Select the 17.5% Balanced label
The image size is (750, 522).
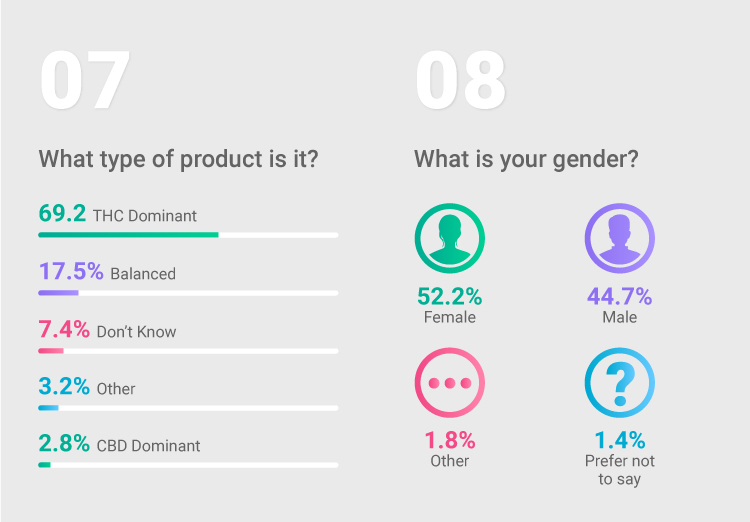107,272
